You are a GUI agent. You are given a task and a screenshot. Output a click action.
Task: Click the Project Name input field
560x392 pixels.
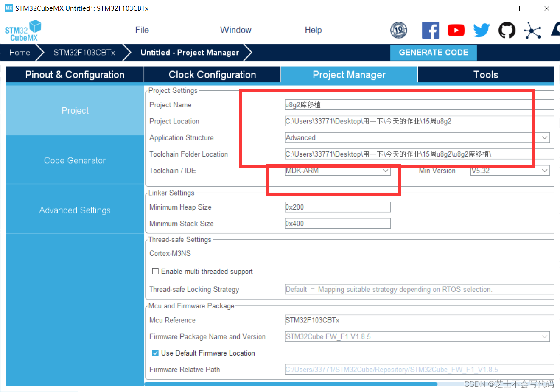419,105
